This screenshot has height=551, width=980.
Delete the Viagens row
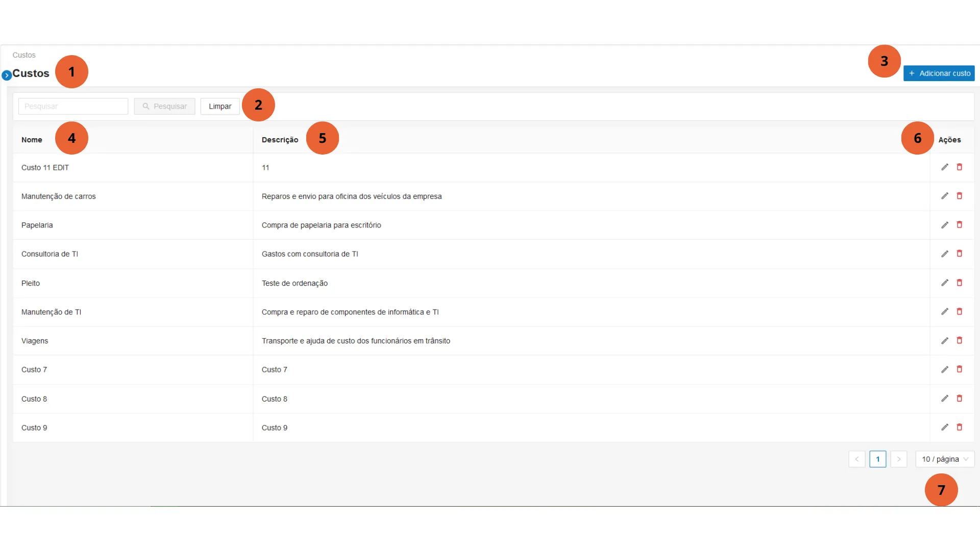(960, 340)
